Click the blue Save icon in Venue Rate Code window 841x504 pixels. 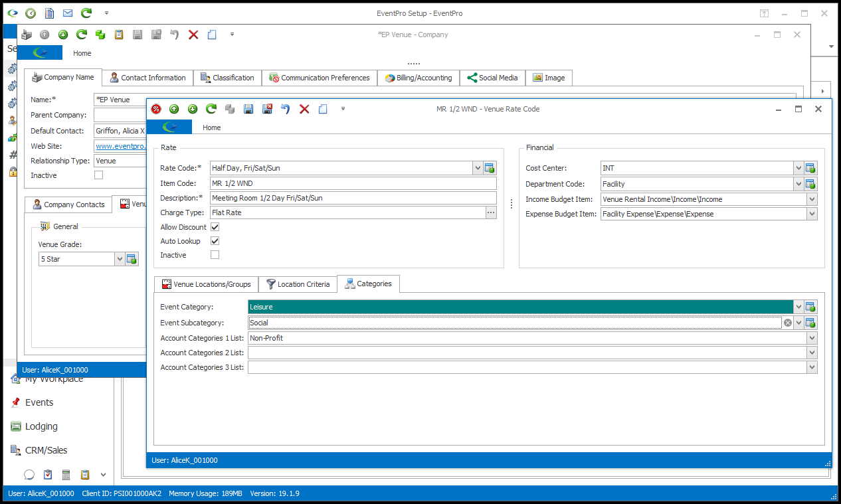pyautogui.click(x=248, y=109)
